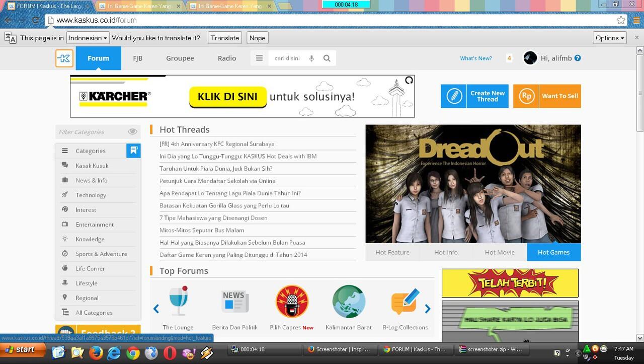Click the Want To Sell button

point(547,96)
